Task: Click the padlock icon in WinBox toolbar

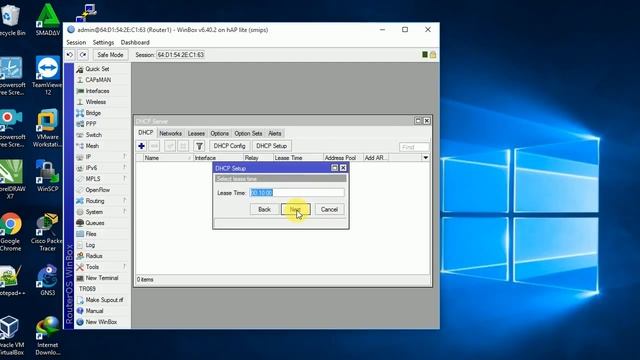Action: 433,55
